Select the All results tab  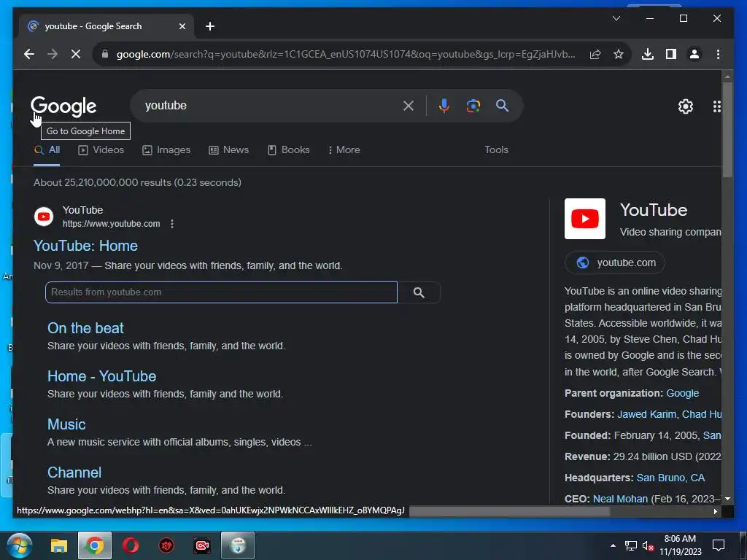47,150
